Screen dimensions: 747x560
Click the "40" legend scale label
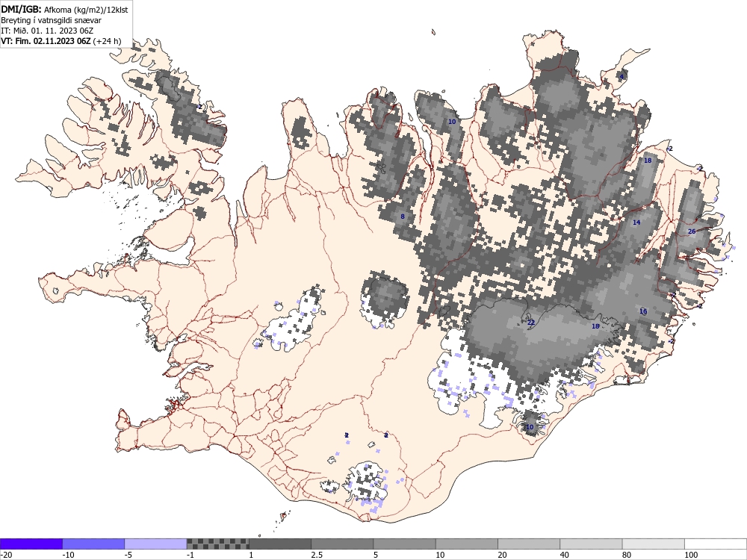click(565, 556)
